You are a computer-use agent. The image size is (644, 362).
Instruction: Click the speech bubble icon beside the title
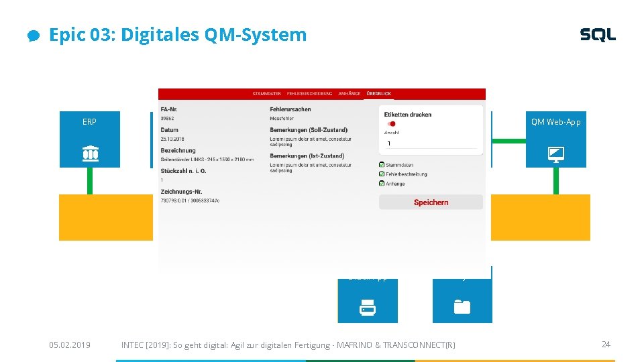click(x=34, y=36)
